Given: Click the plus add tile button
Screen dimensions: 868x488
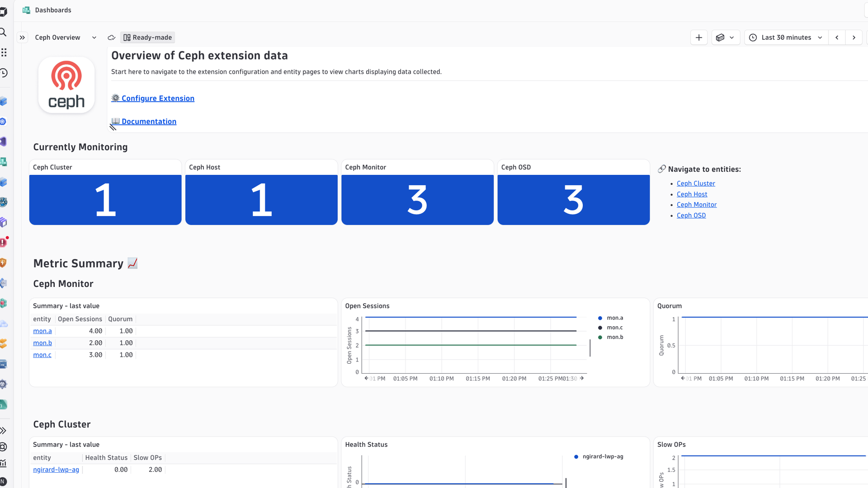Looking at the screenshot, I should [699, 38].
